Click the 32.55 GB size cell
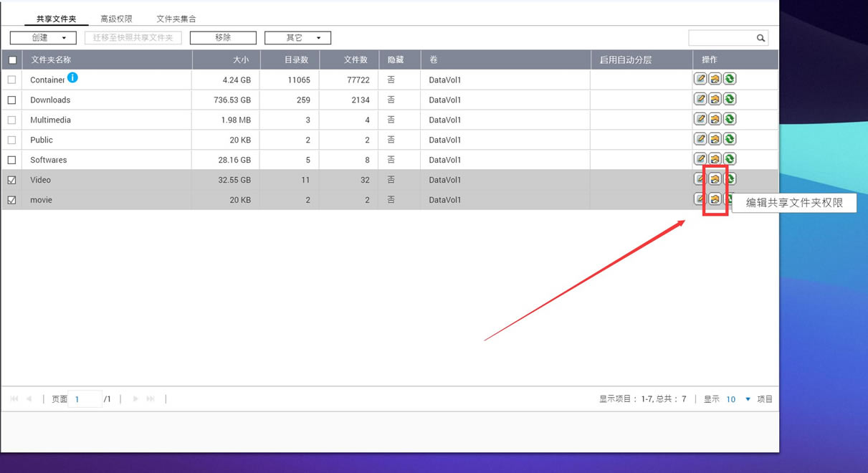This screenshot has height=473, width=868. [x=234, y=180]
